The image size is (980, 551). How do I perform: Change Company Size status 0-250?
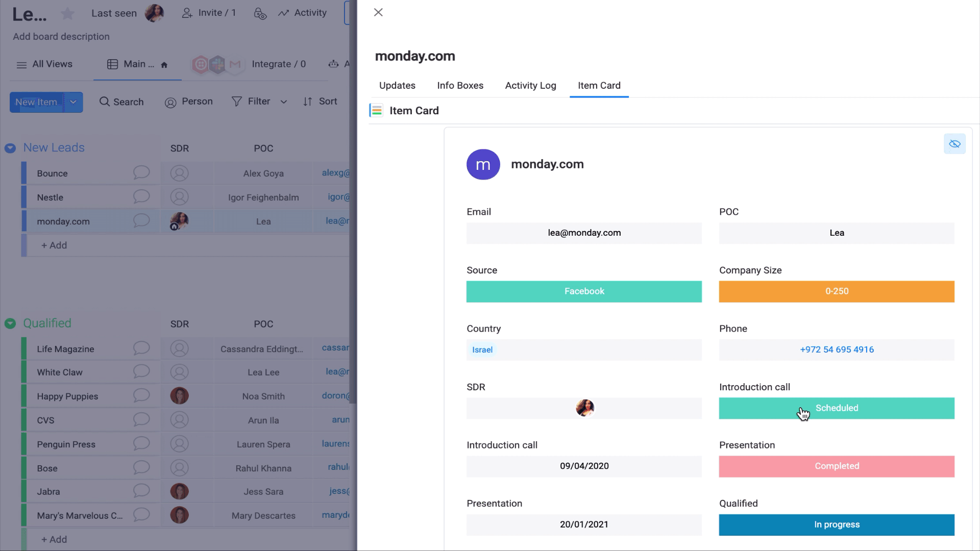click(x=837, y=292)
